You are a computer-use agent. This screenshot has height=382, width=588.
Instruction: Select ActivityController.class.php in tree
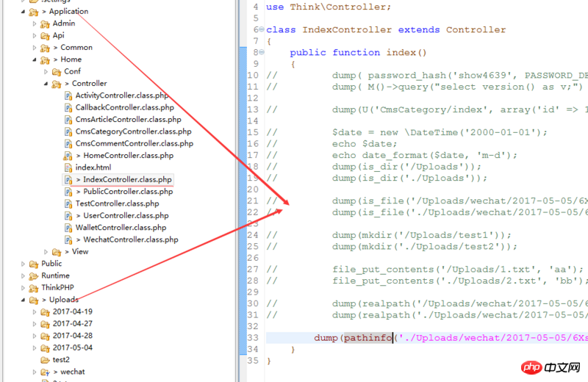pyautogui.click(x=122, y=95)
